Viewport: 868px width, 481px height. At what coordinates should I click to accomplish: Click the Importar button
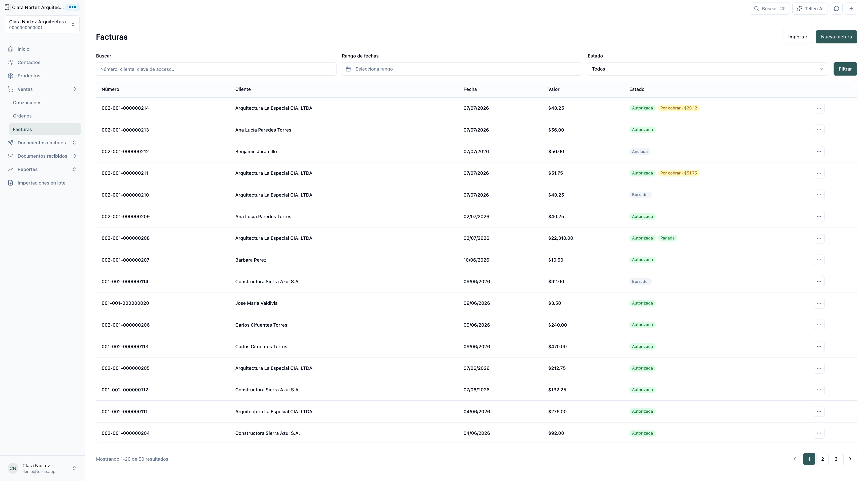pyautogui.click(x=798, y=37)
